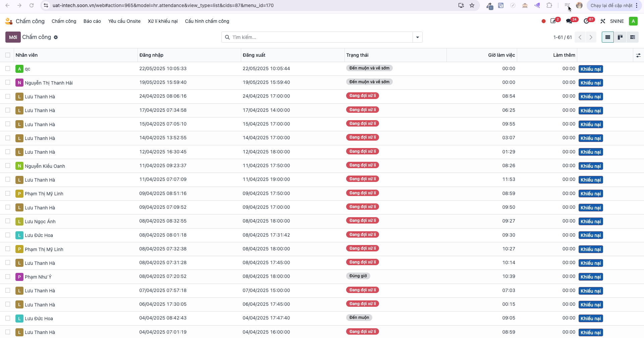Open the Chấm công app home logo

(x=9, y=21)
